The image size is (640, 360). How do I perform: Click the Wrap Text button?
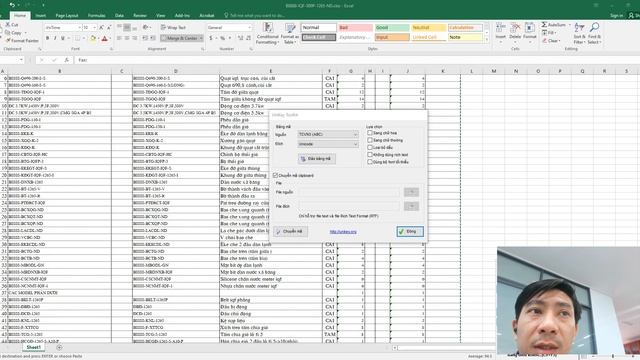click(173, 27)
